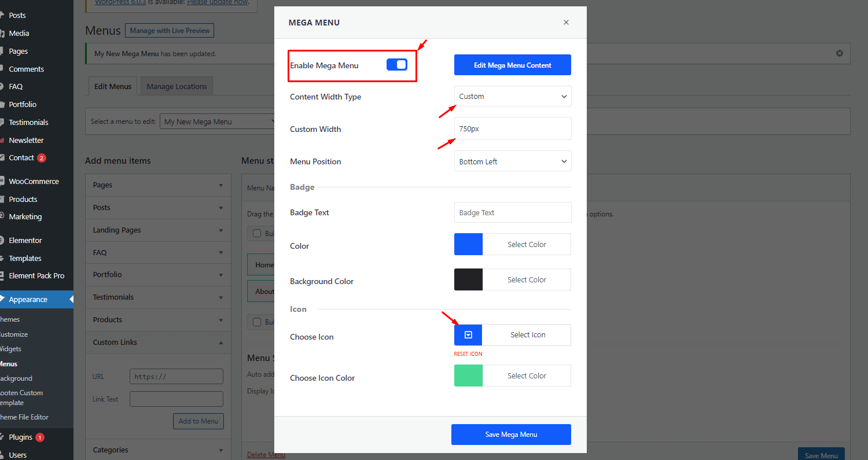868x460 pixels.
Task: Select Menus under Appearance
Action: click(x=8, y=363)
